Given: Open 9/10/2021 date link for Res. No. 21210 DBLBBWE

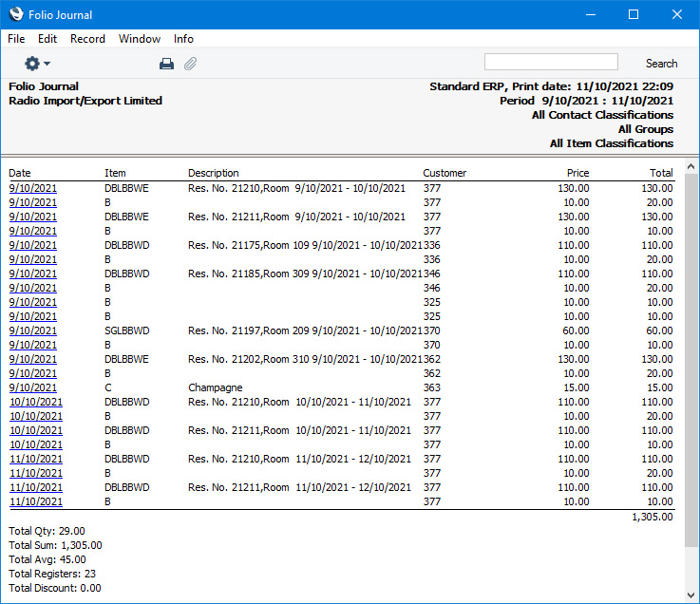Looking at the screenshot, I should click(33, 188).
